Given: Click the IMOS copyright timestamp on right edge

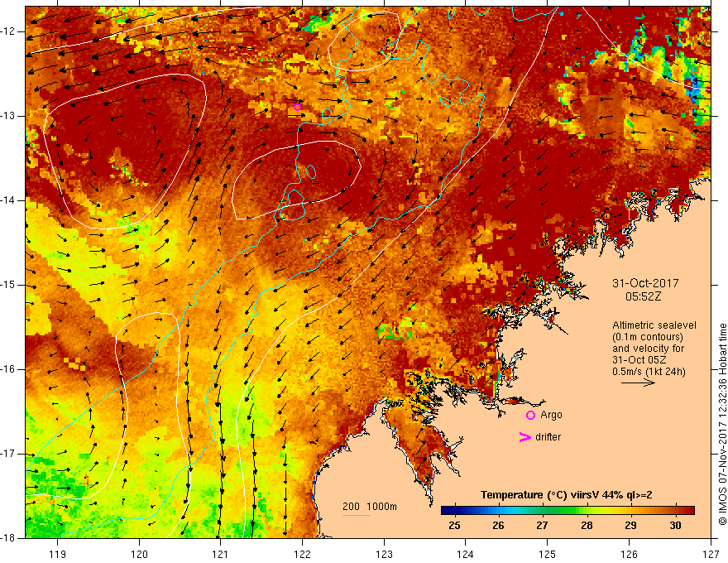Looking at the screenshot, I should 722,425.
